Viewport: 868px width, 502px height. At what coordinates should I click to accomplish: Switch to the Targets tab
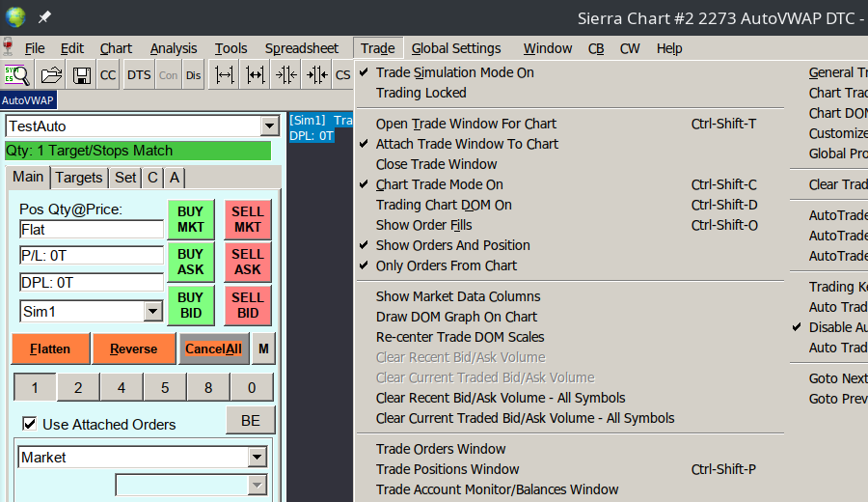pos(79,178)
